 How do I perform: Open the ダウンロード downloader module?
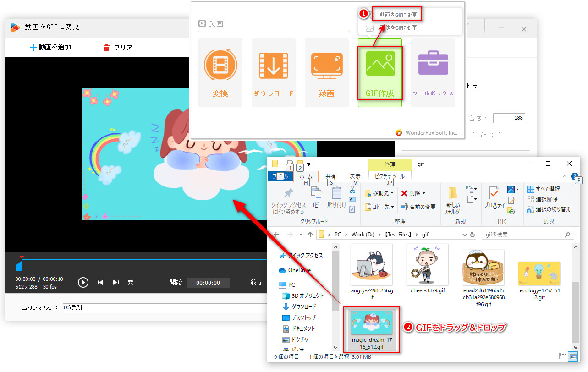pos(274,73)
